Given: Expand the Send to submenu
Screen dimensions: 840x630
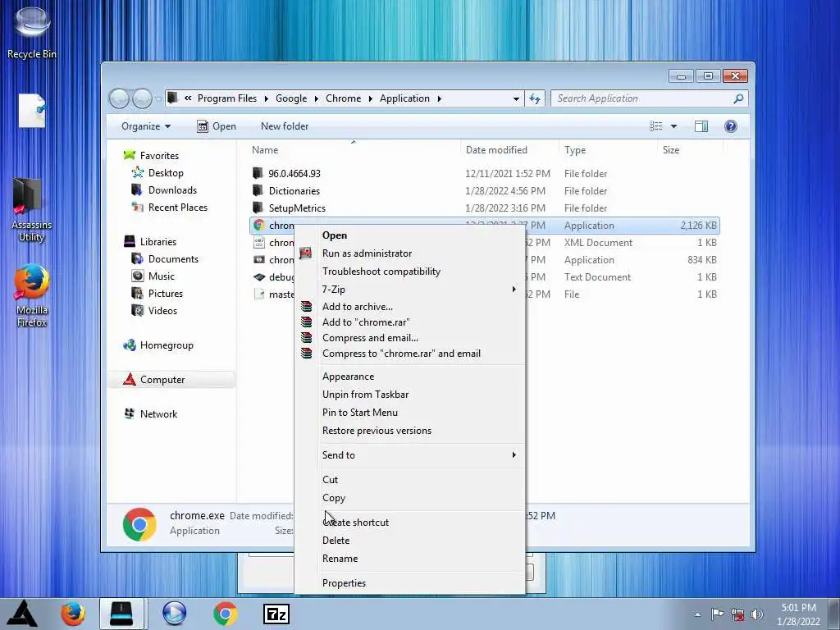Looking at the screenshot, I should [514, 454].
